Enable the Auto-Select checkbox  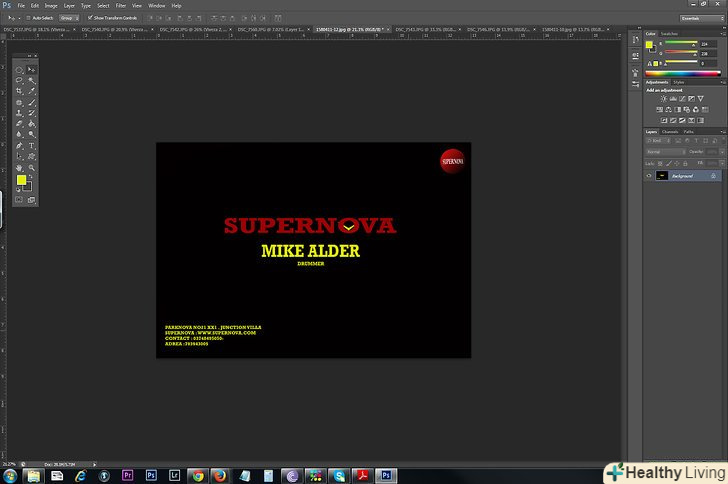pos(30,17)
